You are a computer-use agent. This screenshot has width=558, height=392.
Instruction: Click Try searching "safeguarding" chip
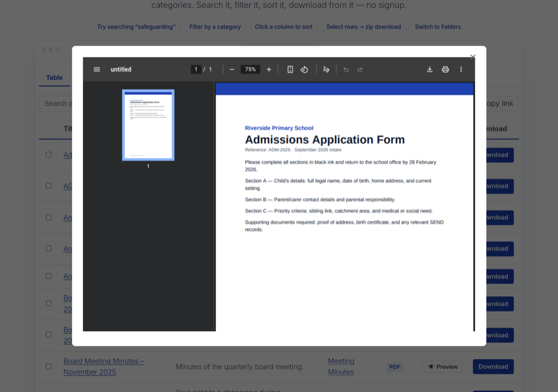tap(136, 27)
